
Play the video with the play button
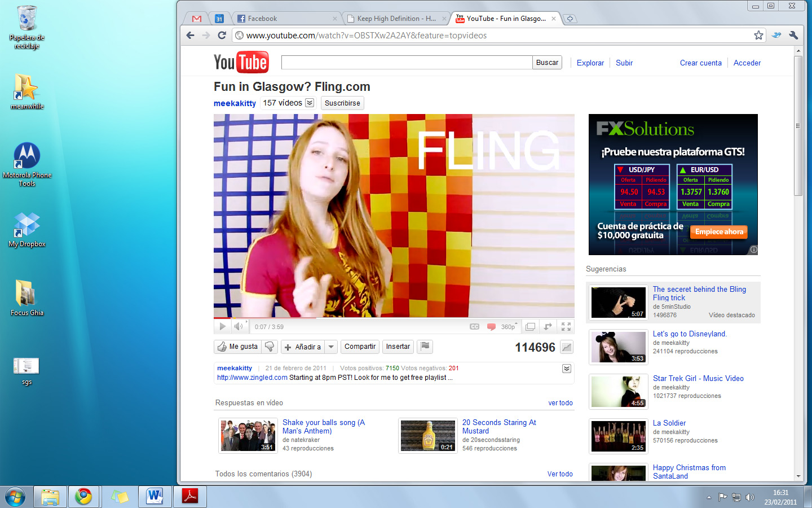point(222,326)
